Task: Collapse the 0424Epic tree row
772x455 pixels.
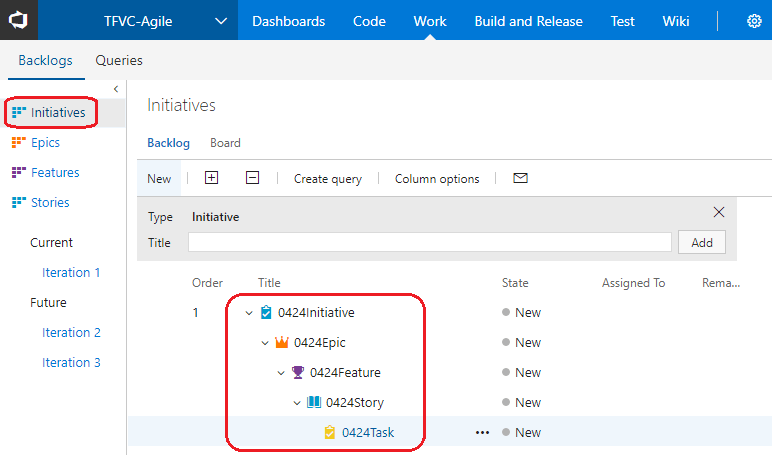Action: coord(265,342)
